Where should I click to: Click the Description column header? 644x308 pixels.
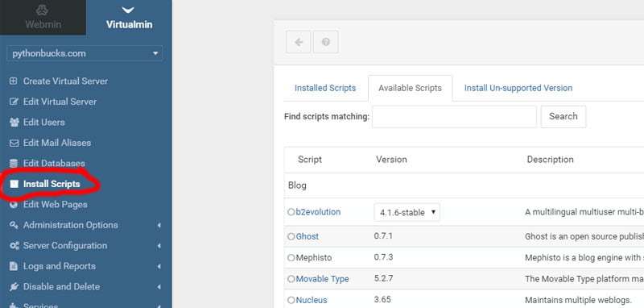551,160
